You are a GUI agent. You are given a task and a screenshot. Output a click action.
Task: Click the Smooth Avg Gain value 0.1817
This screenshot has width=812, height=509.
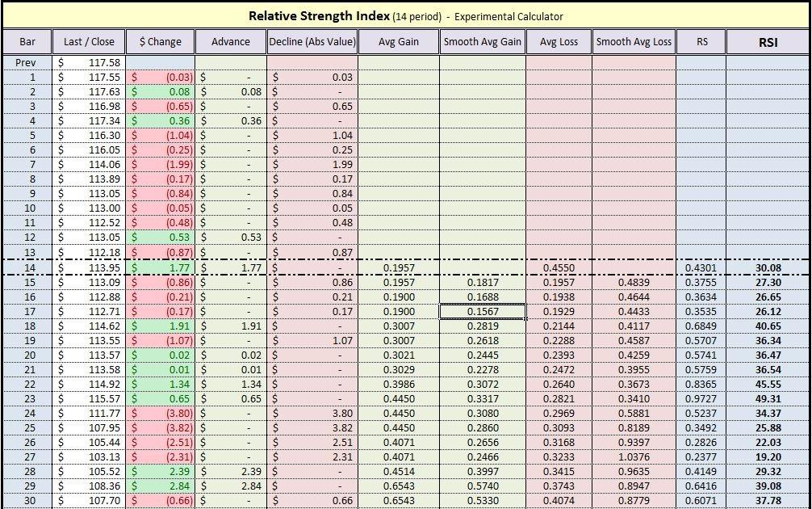tap(482, 283)
